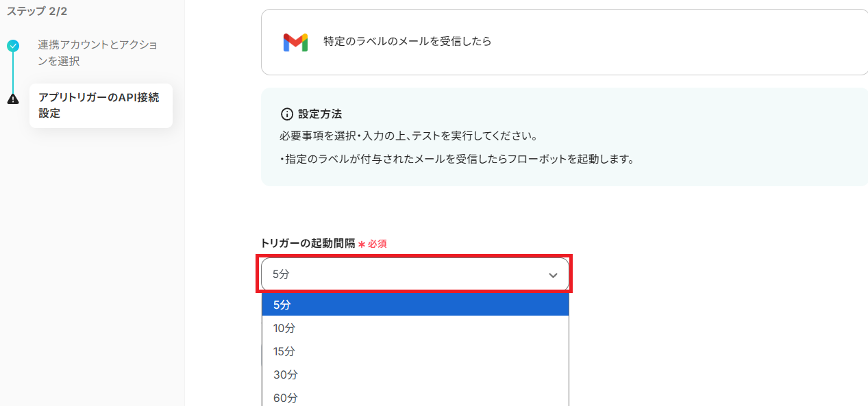Screen dimensions: 868x406
Task: Open the 連携アカウントとアクションを選択 step
Action: click(97, 53)
